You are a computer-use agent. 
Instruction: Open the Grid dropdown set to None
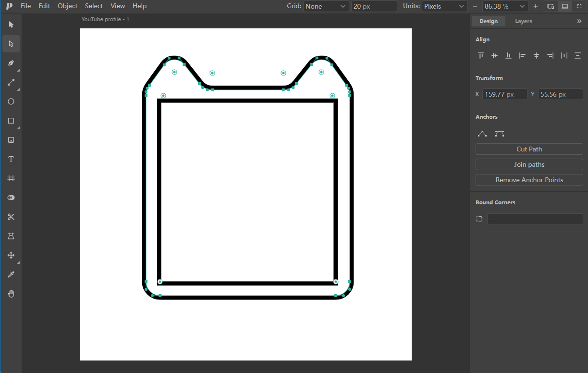click(x=326, y=6)
